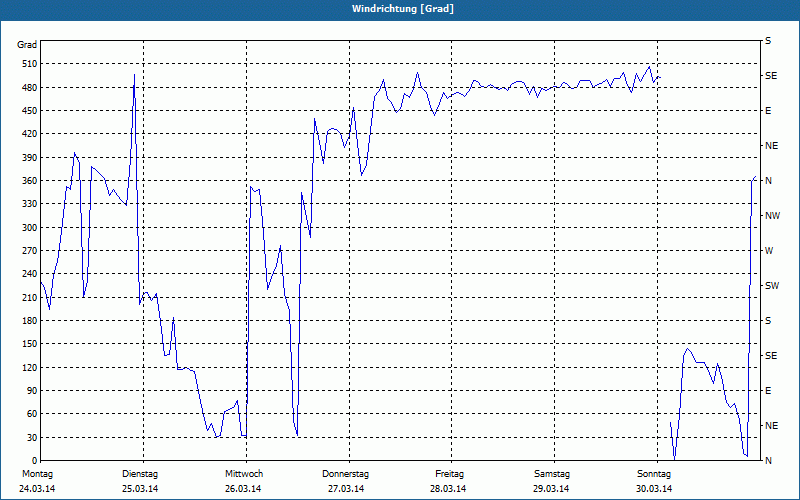Pick the date 27.03.14
This screenshot has height=500, width=800.
tap(346, 489)
